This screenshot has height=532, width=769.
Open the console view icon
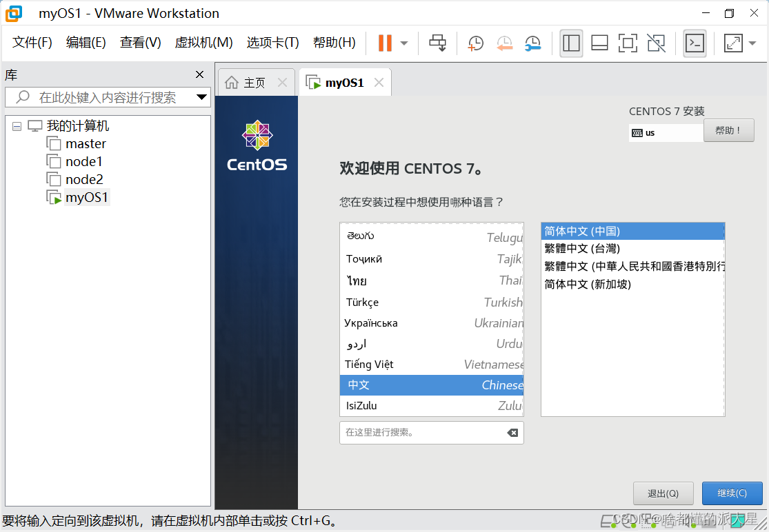coord(695,43)
